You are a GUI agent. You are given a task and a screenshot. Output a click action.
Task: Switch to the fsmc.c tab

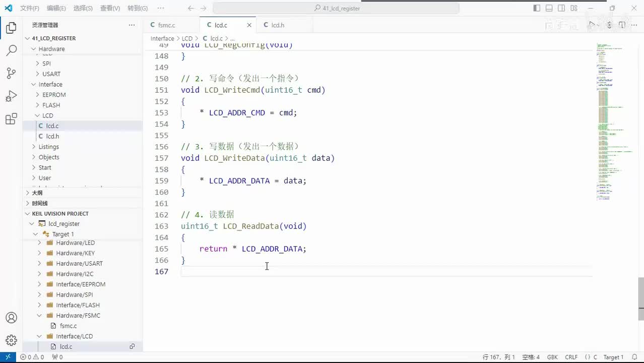pos(167,25)
